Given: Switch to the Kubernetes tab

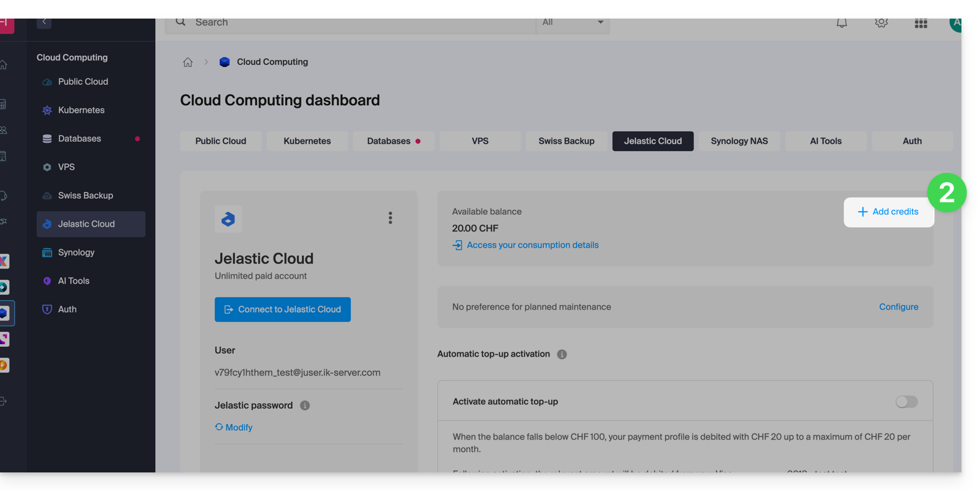Looking at the screenshot, I should [307, 141].
